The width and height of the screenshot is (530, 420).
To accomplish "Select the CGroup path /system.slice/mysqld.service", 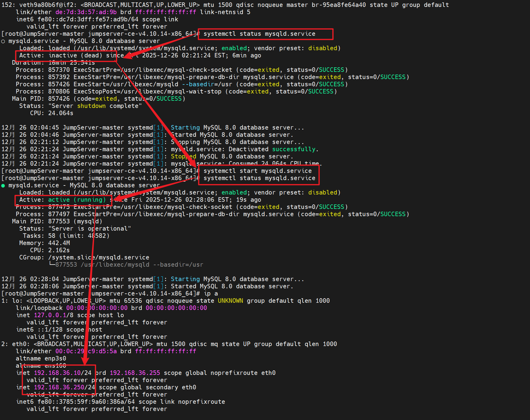I will point(99,257).
